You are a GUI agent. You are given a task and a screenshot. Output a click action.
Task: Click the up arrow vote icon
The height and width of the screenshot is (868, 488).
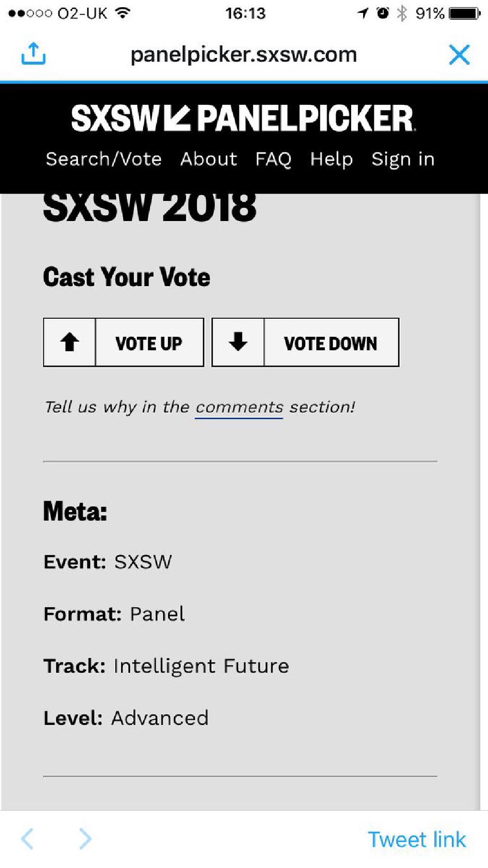click(70, 343)
